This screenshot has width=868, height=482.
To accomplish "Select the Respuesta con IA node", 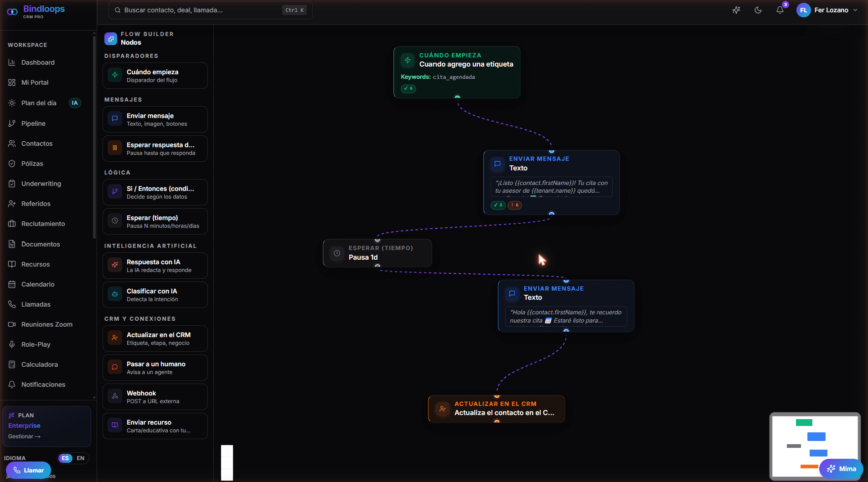I will (155, 266).
